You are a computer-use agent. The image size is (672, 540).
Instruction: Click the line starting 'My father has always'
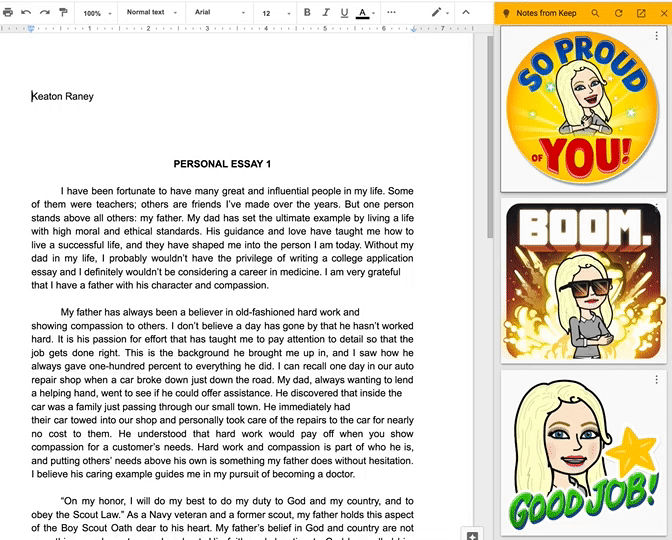210,312
